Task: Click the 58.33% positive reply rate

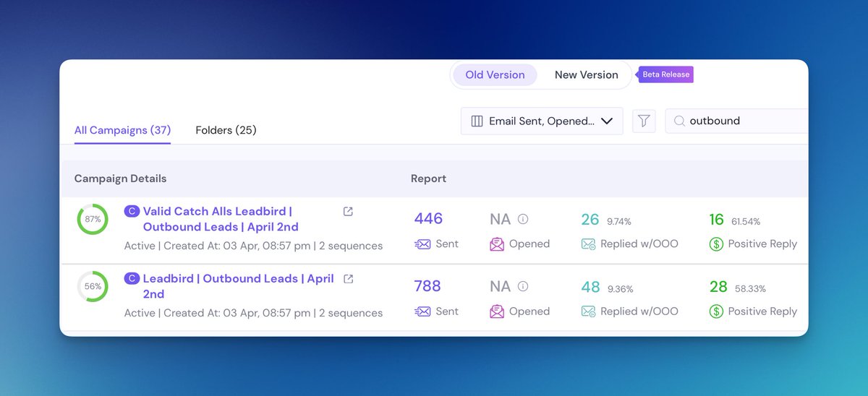Action: [x=749, y=288]
